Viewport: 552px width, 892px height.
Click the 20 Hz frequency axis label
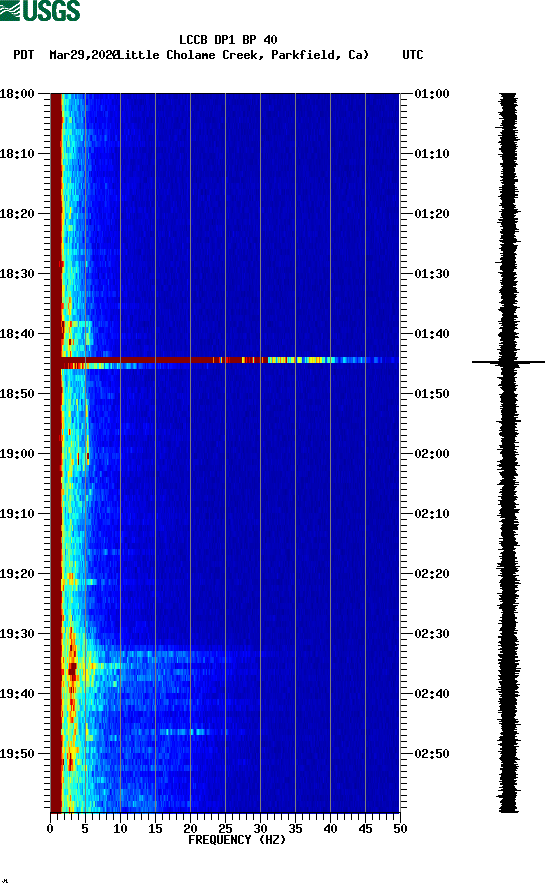(x=190, y=829)
